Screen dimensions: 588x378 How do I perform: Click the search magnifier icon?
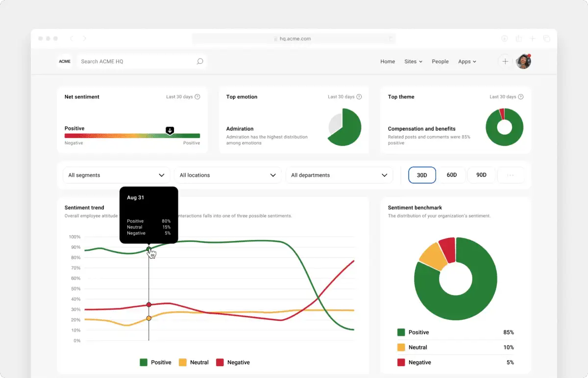click(x=200, y=61)
